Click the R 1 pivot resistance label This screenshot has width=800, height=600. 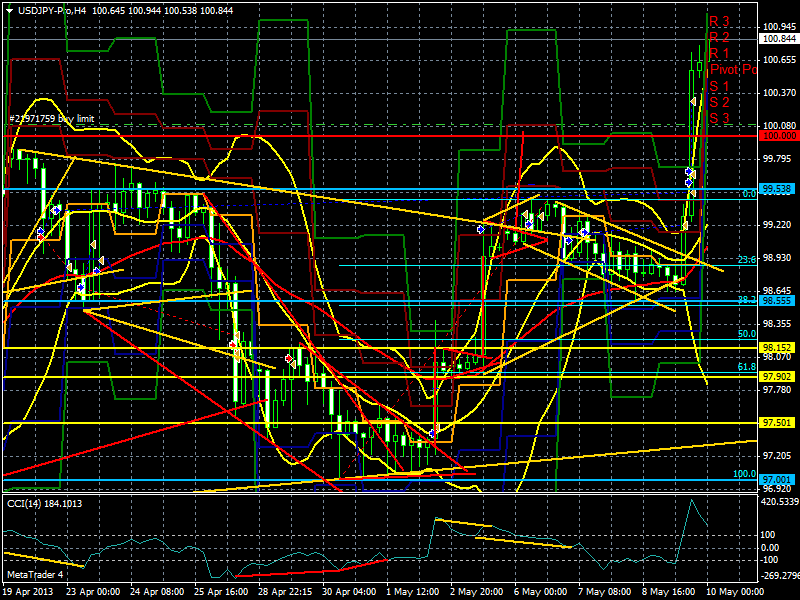[719, 53]
